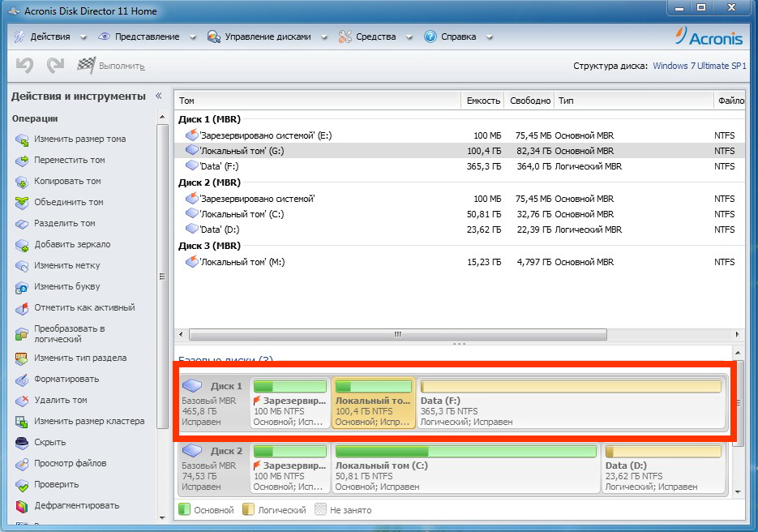Open the 'Windows 7 Ultimate SP1' disk layout link
This screenshot has width=758, height=532.
tap(699, 66)
